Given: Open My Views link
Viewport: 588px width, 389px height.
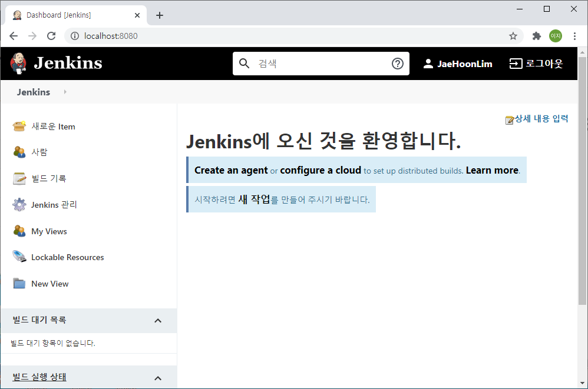Looking at the screenshot, I should [x=49, y=231].
